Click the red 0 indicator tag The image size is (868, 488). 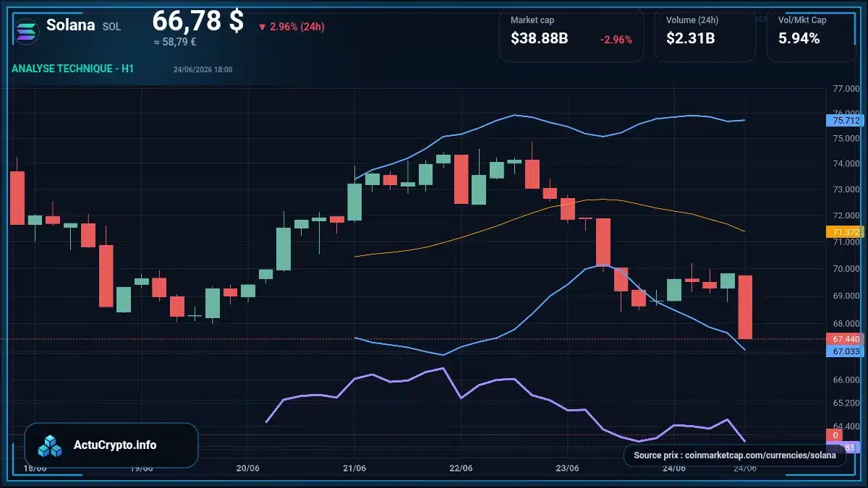pos(835,435)
